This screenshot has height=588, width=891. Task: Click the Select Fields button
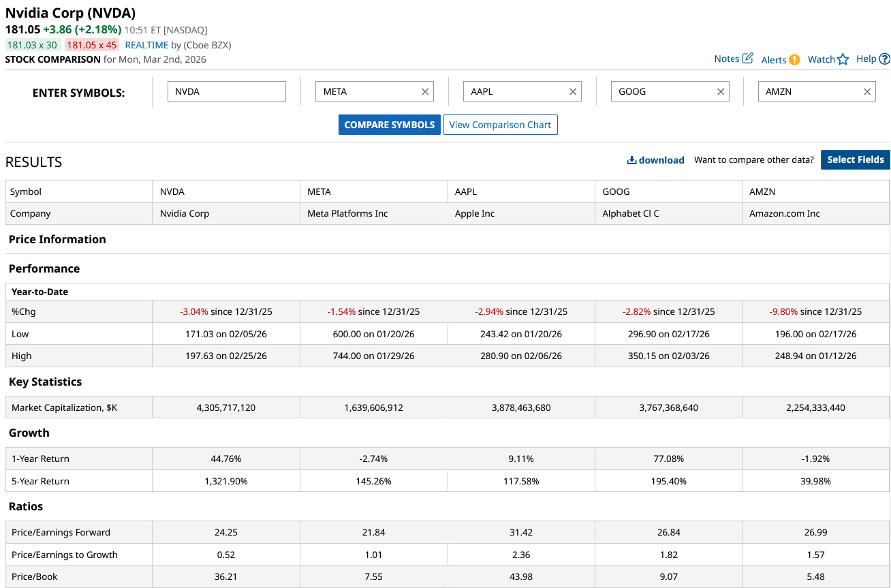coord(855,159)
